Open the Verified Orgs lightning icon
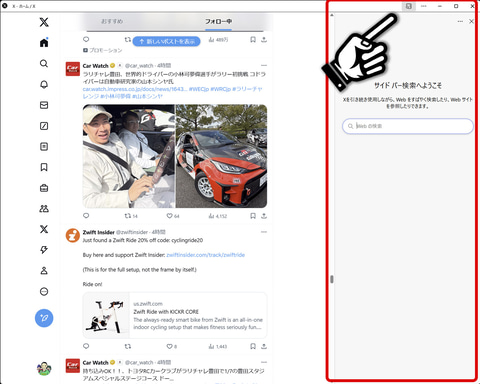480x384 pixels. tap(44, 250)
